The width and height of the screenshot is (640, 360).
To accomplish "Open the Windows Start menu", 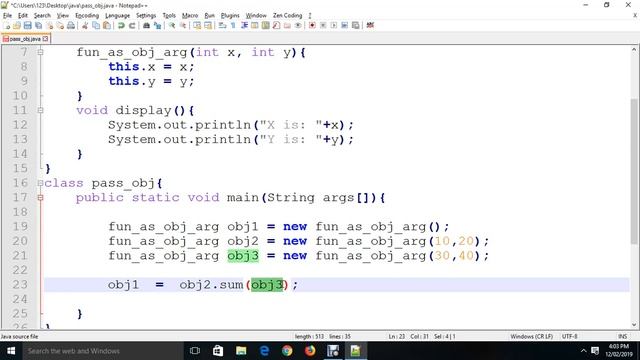I will pyautogui.click(x=11, y=351).
